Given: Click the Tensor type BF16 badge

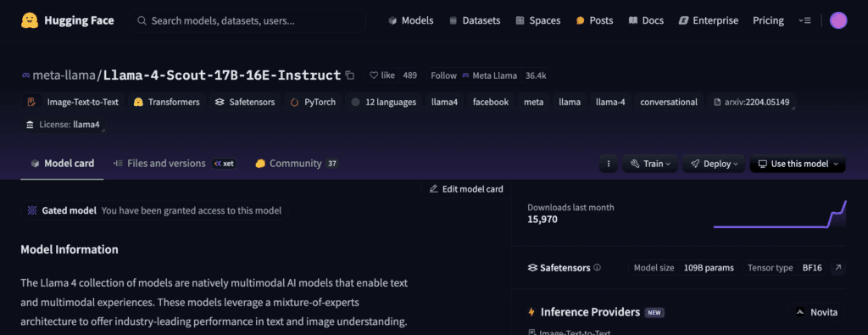Looking at the screenshot, I should 784,267.
